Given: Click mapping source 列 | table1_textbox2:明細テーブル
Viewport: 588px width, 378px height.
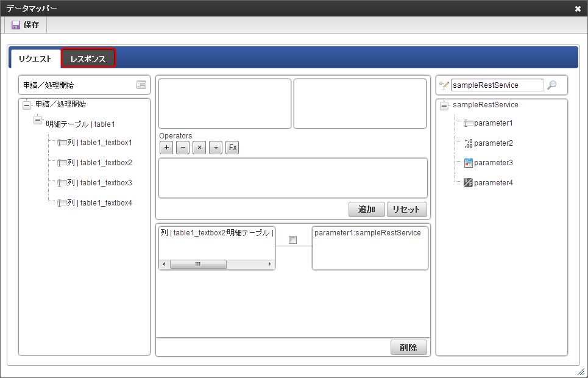Looking at the screenshot, I should (x=217, y=233).
